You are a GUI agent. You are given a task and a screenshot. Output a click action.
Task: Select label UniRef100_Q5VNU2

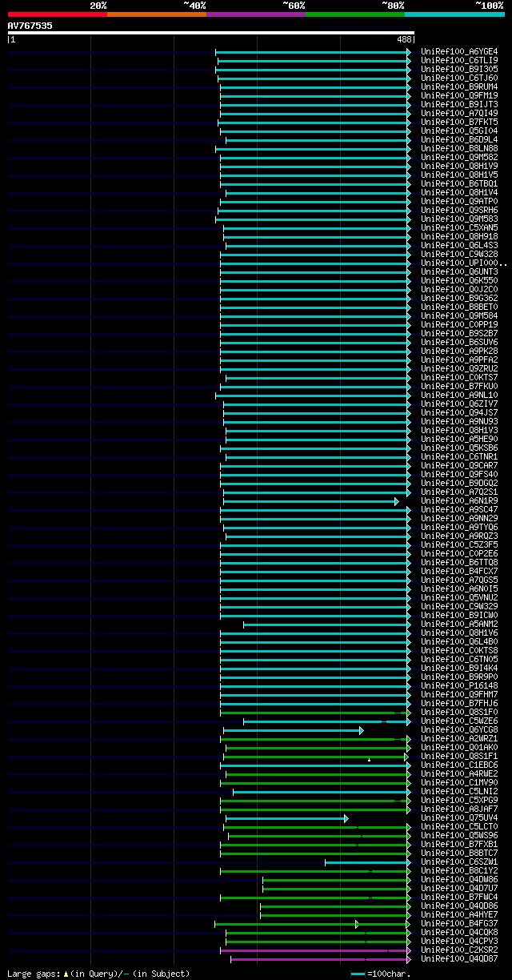click(x=459, y=597)
